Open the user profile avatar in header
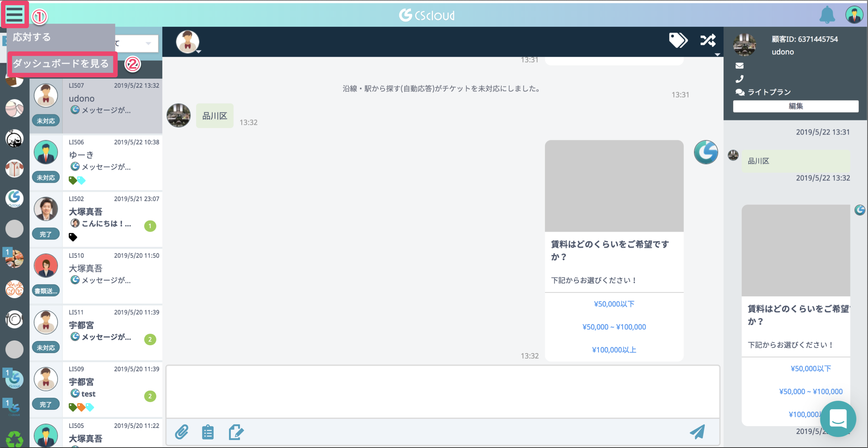 coord(854,15)
